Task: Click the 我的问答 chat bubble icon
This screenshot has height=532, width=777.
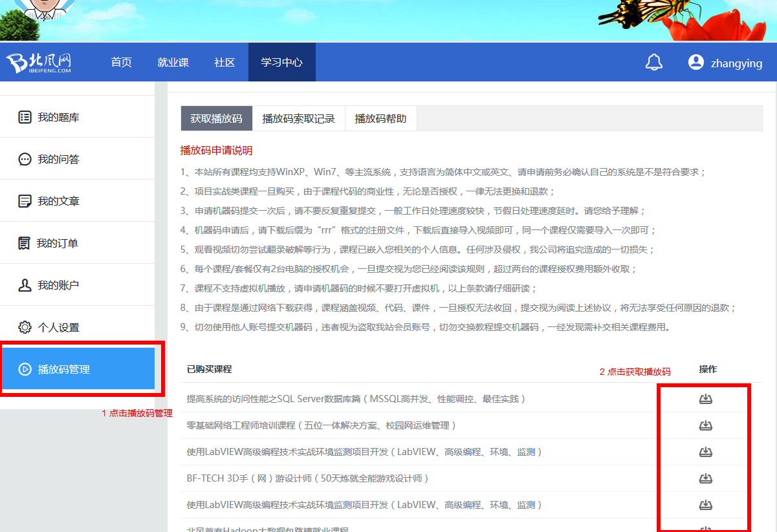Action: click(x=25, y=159)
